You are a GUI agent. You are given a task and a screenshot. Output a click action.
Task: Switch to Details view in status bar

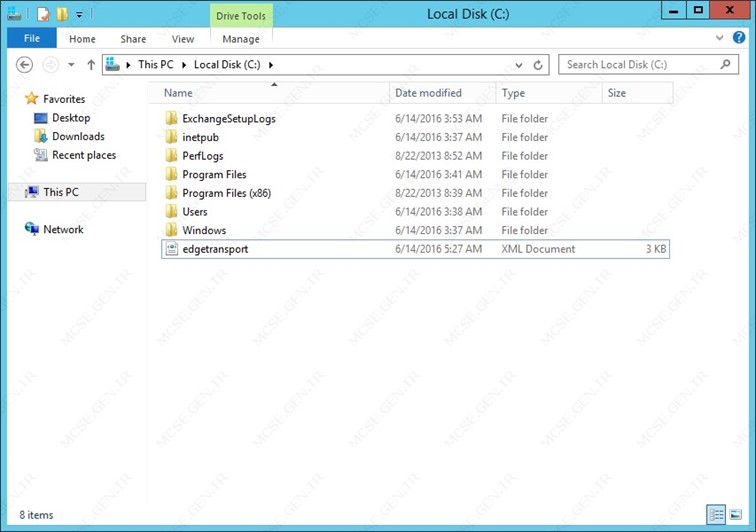point(716,515)
